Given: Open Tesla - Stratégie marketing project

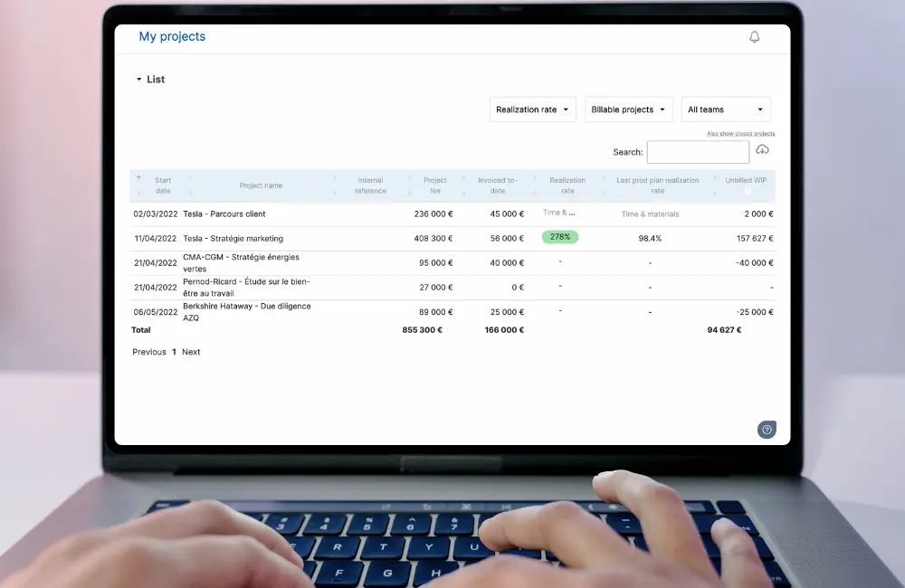Looking at the screenshot, I should (233, 238).
